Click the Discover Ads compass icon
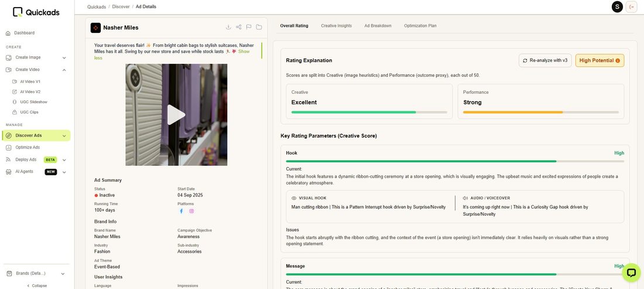644x289 pixels. (9, 135)
